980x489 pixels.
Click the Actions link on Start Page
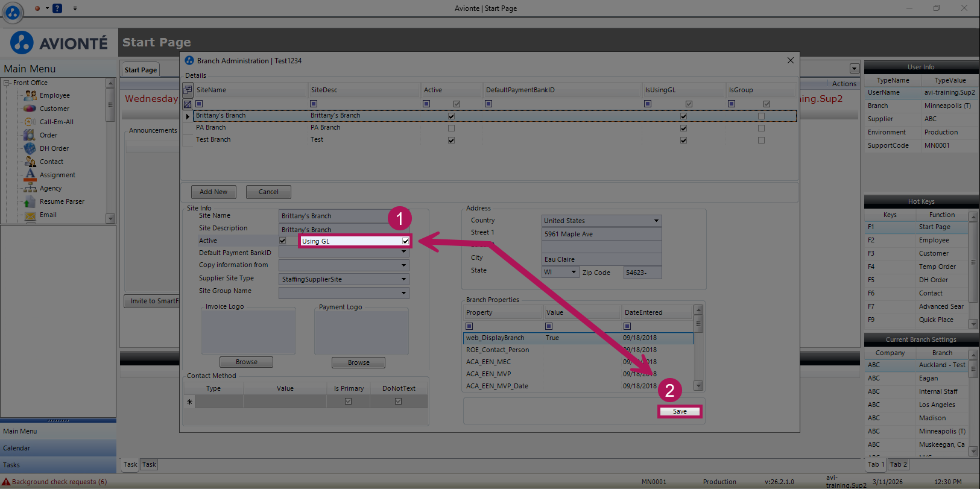pyautogui.click(x=844, y=84)
